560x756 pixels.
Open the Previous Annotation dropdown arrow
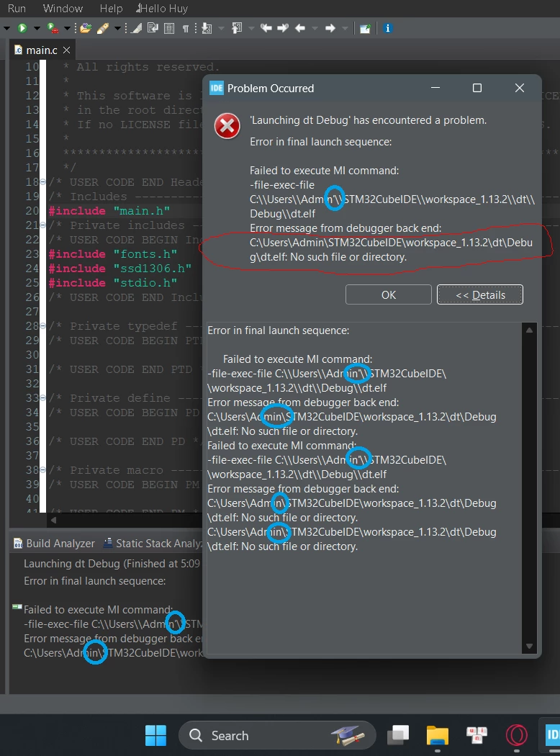click(x=251, y=29)
